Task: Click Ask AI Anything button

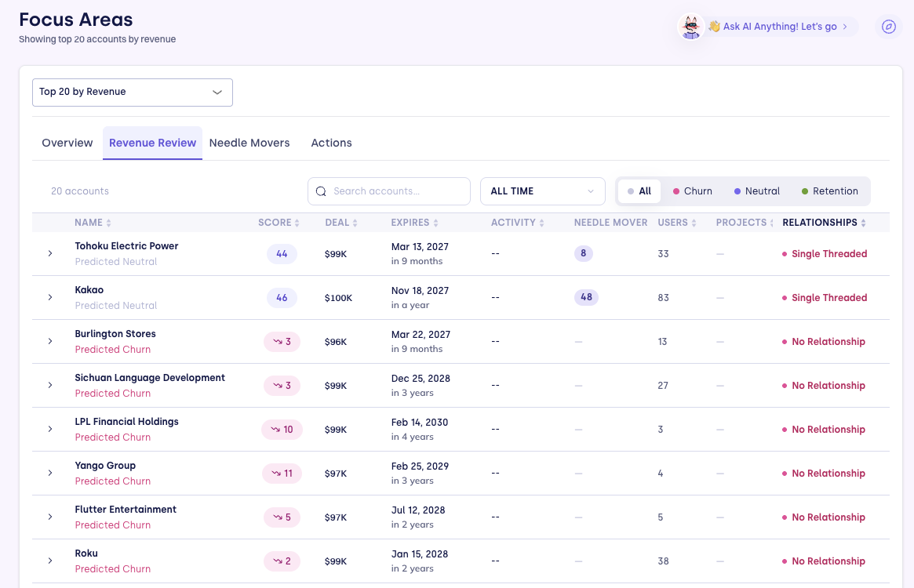Action: tap(778, 27)
